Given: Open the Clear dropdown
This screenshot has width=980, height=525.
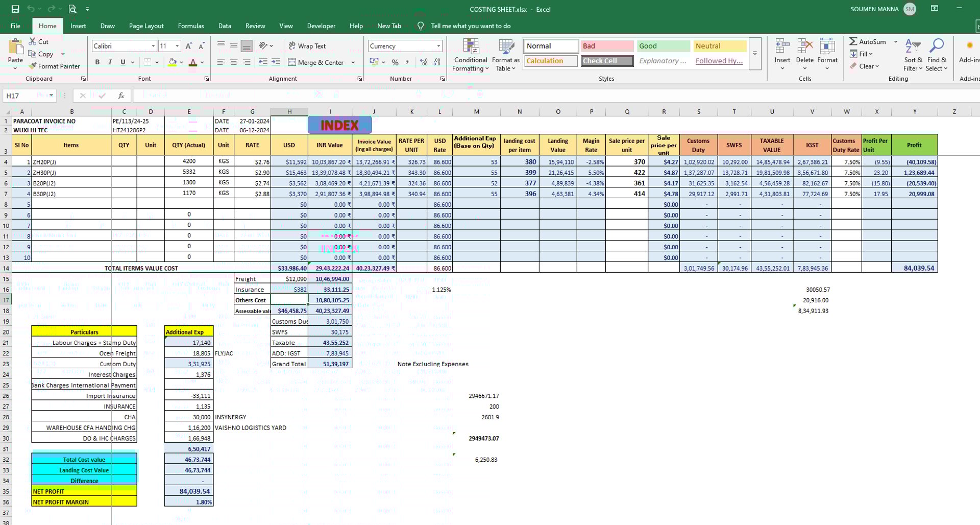Looking at the screenshot, I should (865, 66).
